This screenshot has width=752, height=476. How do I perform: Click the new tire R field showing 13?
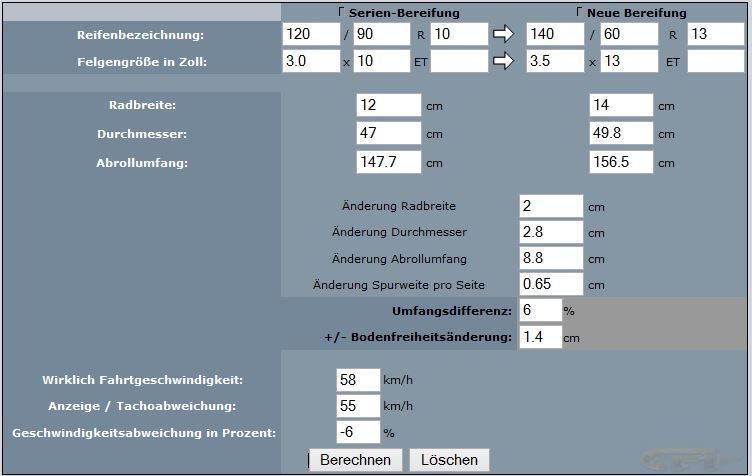coord(715,35)
